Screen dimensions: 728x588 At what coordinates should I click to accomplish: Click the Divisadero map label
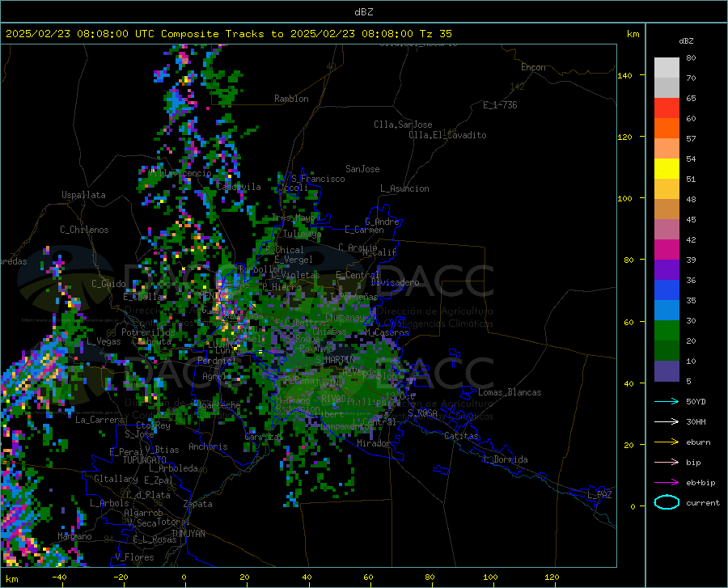(x=395, y=282)
